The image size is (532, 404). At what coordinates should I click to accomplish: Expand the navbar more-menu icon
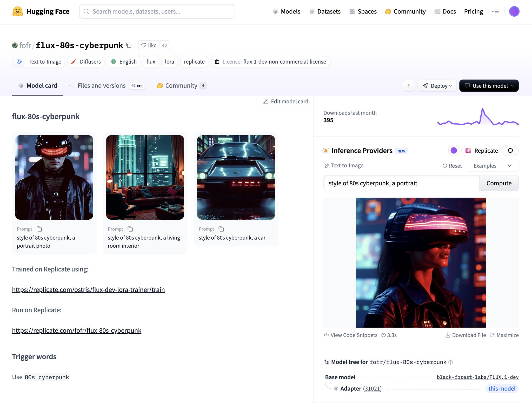[x=495, y=11]
